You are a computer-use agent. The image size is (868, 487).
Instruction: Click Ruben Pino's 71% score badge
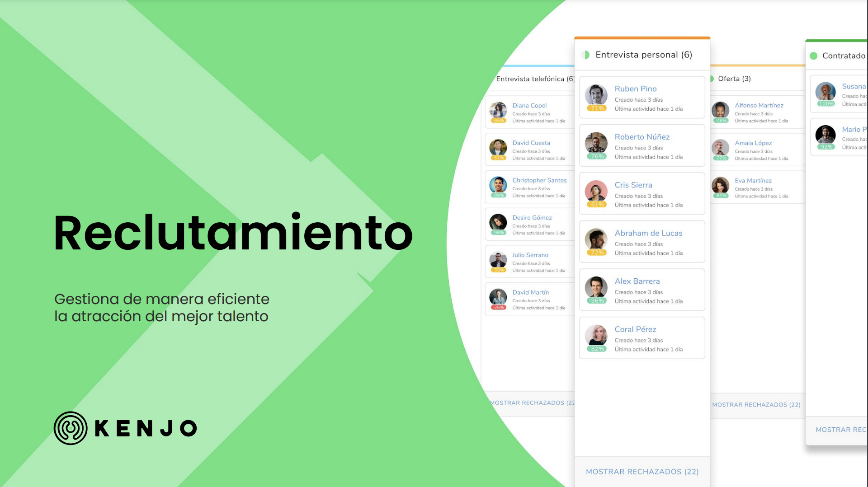click(597, 108)
